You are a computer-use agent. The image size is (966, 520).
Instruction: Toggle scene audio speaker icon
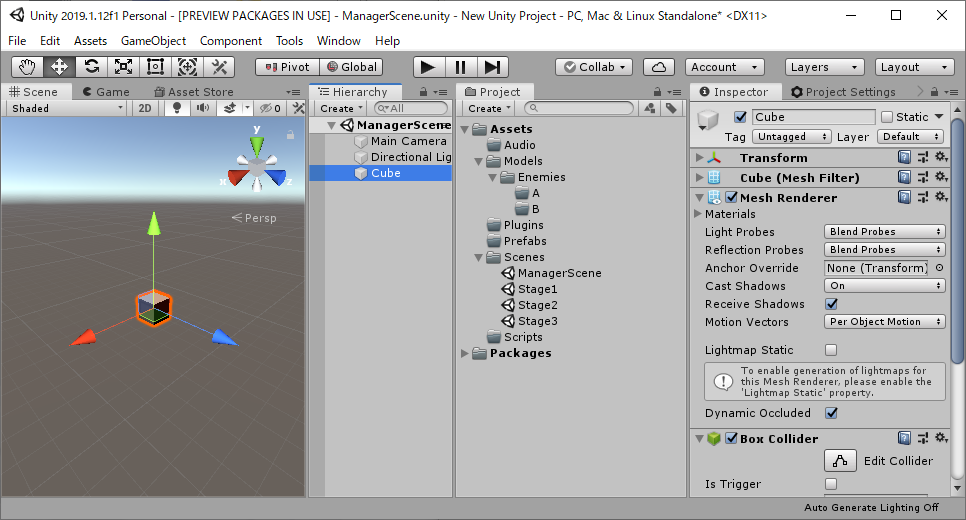coord(202,108)
